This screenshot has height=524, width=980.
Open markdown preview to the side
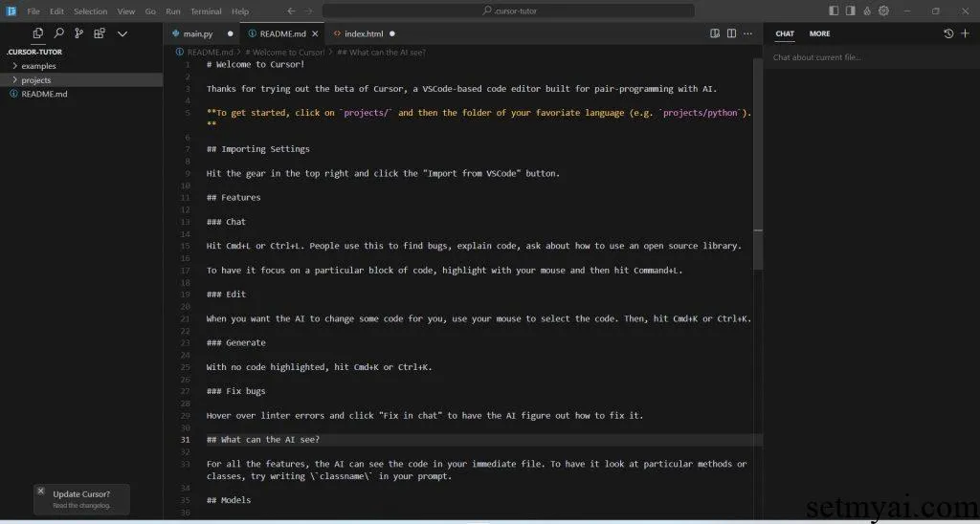point(715,33)
